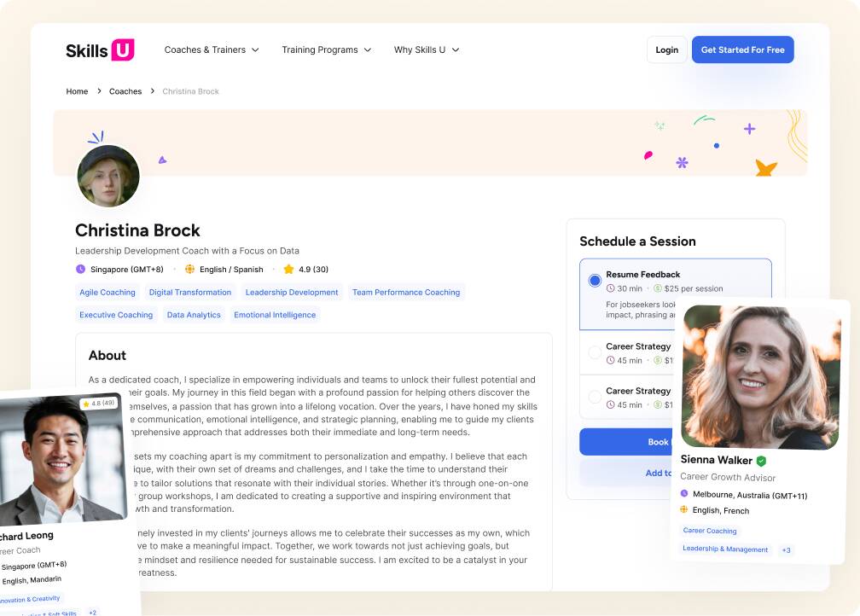
Task: Select the Resume Feedback radio button
Action: (595, 280)
